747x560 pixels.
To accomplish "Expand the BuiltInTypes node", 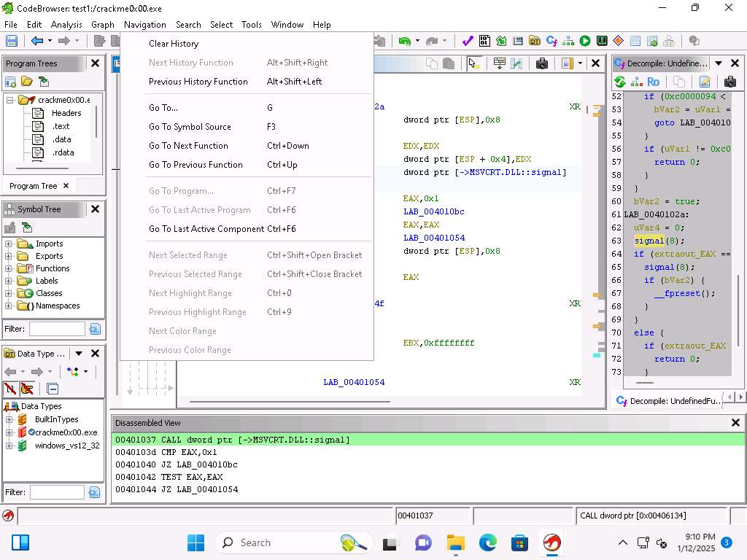I will point(9,419).
